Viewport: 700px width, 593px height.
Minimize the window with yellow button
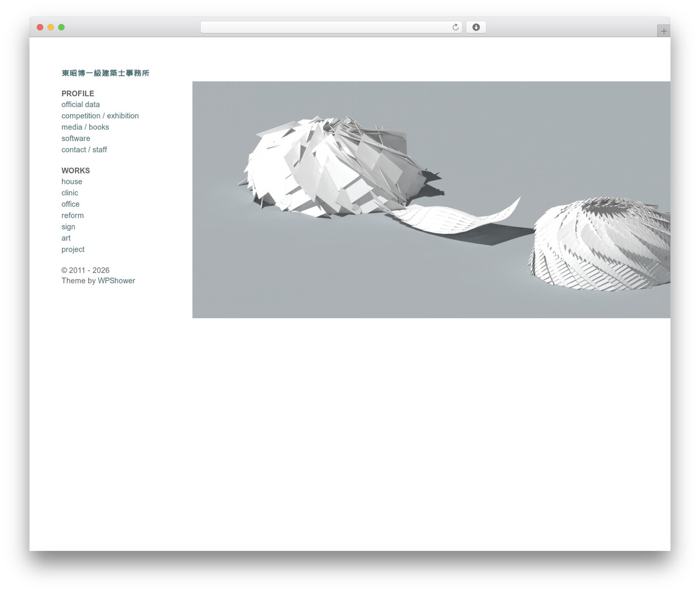point(51,27)
